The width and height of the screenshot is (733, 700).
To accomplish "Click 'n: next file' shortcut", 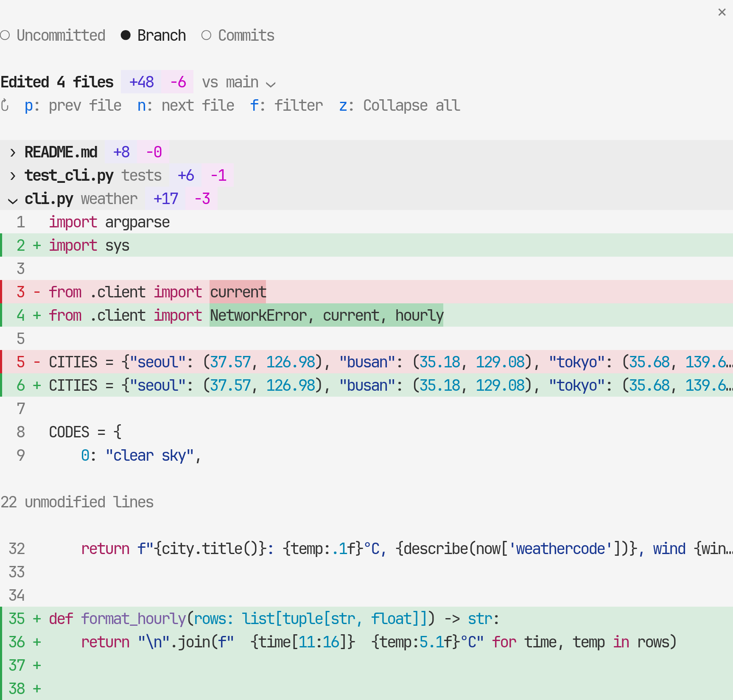I will [x=186, y=105].
